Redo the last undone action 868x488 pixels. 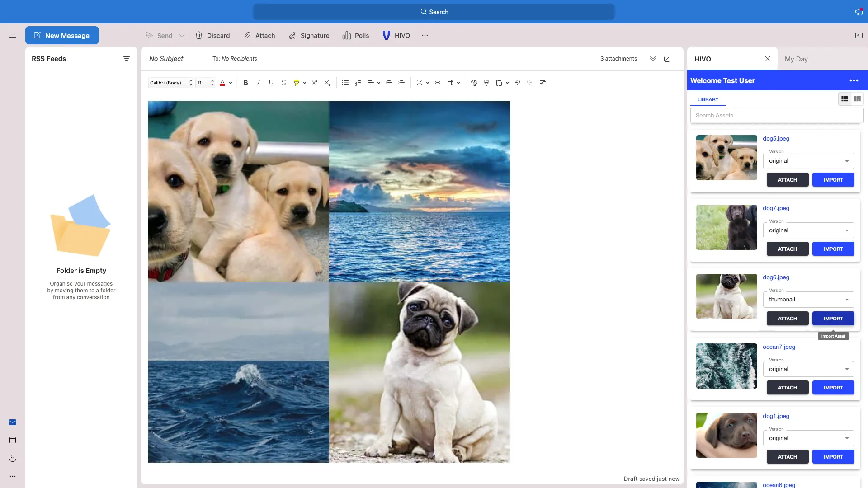click(x=530, y=83)
